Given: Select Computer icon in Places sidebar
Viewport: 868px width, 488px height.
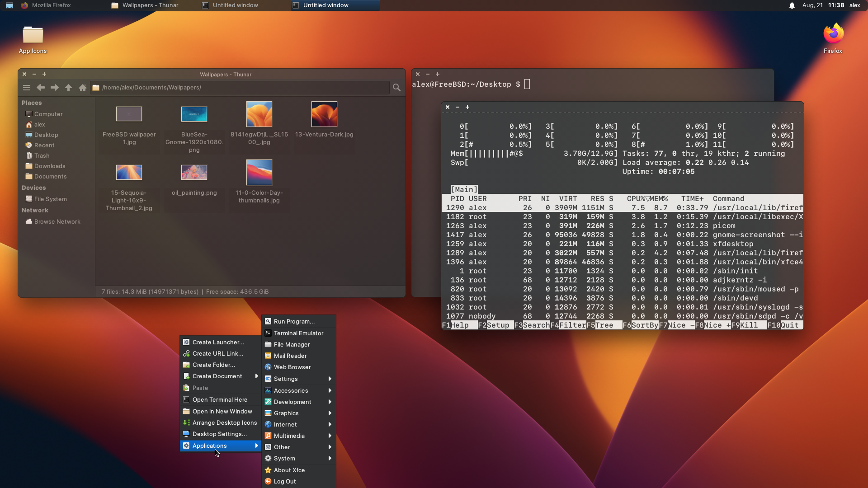Looking at the screenshot, I should tap(29, 114).
